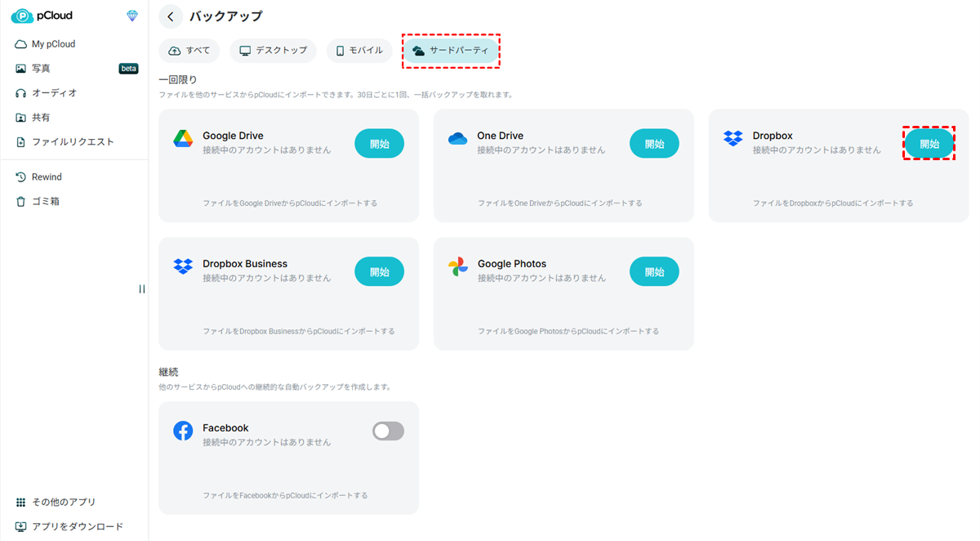Click the Facebook card title
This screenshot has height=541, width=980.
tap(225, 428)
